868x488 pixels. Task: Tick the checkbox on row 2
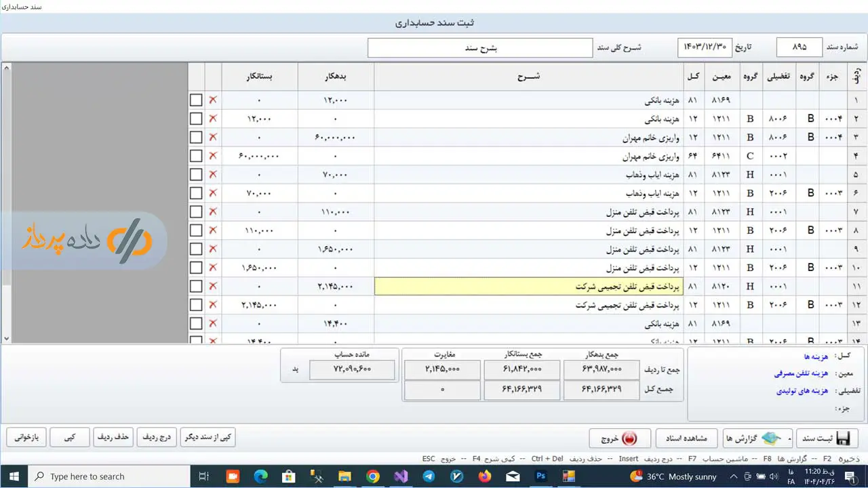[x=196, y=119]
